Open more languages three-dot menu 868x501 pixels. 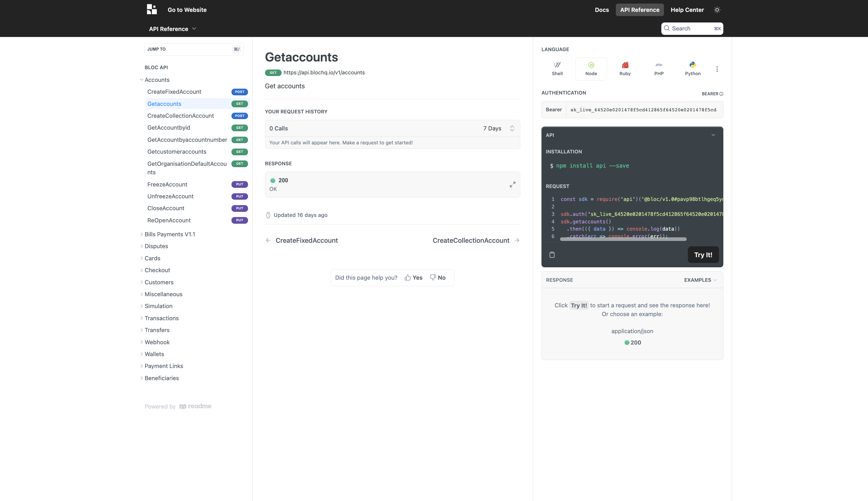(x=717, y=69)
